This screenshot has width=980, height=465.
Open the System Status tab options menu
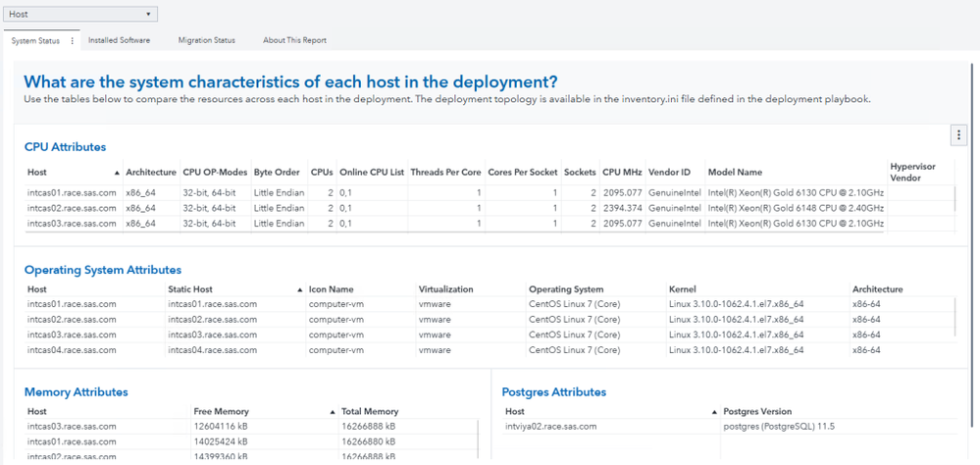(73, 41)
